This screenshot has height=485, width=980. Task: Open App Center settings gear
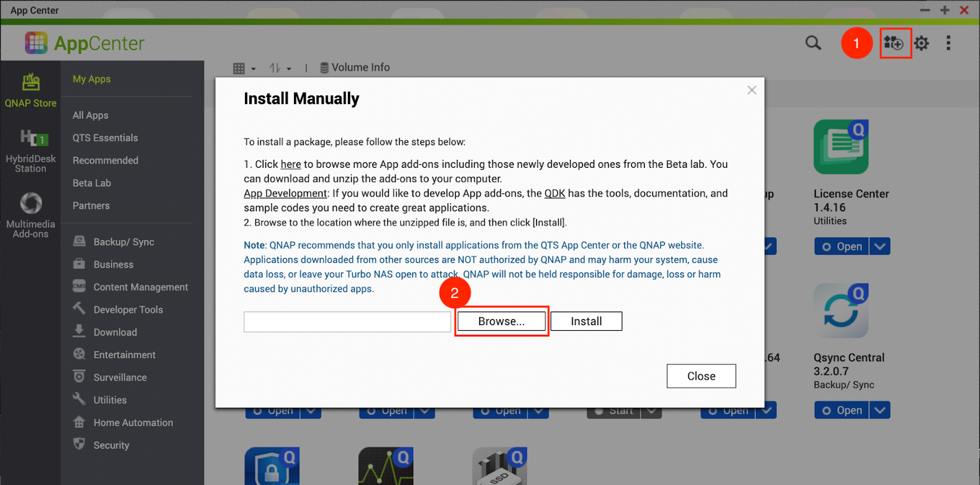click(921, 43)
